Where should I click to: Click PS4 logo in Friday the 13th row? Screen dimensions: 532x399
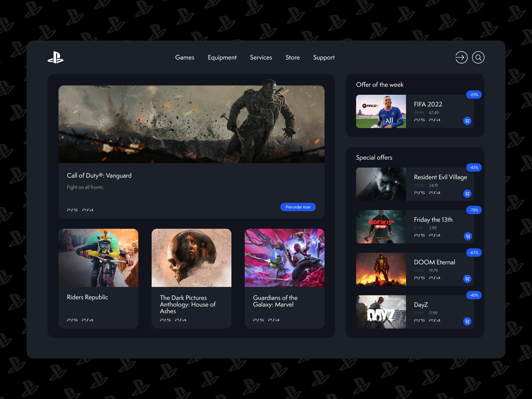435,235
